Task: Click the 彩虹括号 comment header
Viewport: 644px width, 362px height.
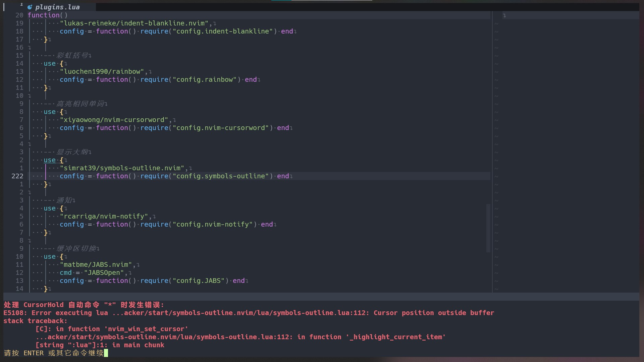Action: tap(74, 55)
